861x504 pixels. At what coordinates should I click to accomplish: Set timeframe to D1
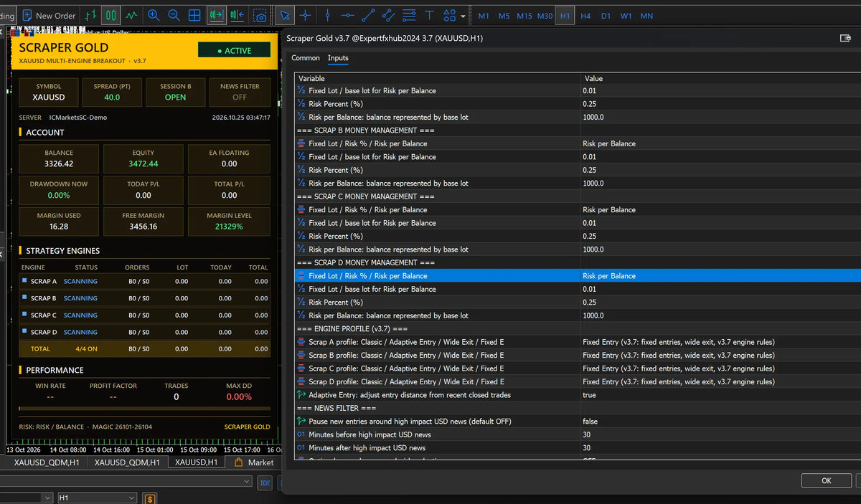[606, 15]
